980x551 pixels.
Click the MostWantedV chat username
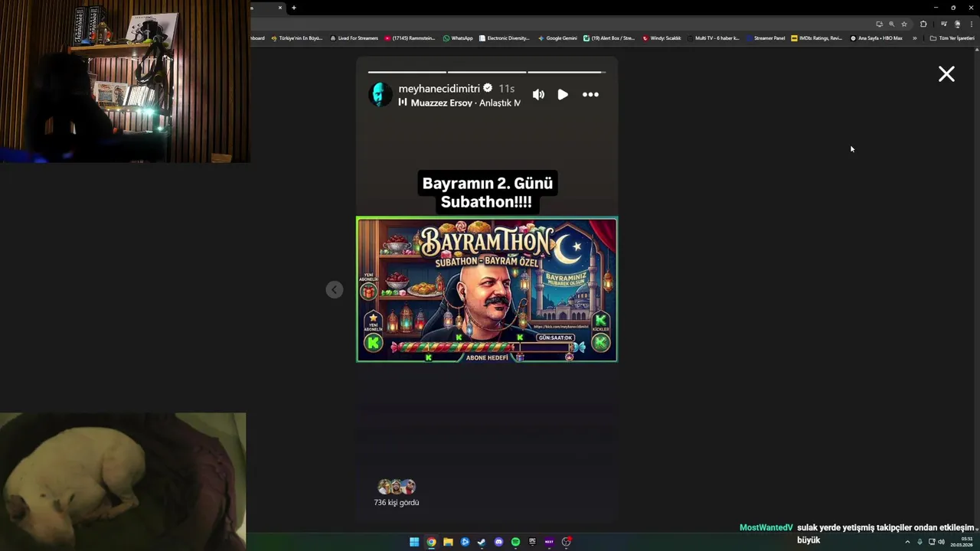tap(766, 528)
